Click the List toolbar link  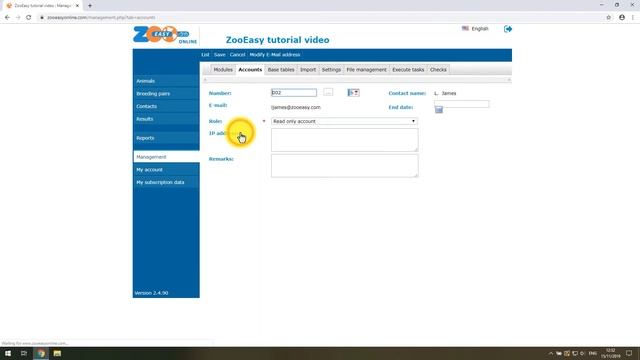(205, 55)
